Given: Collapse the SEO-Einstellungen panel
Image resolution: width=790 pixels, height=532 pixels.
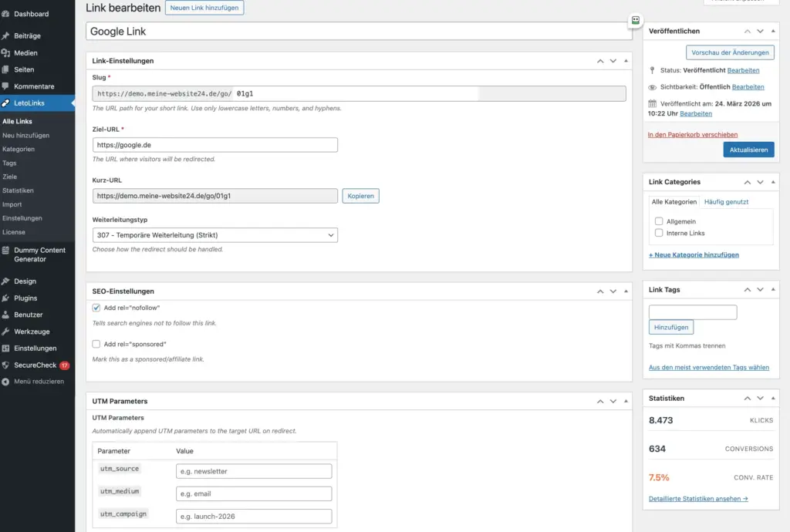Looking at the screenshot, I should tap(626, 291).
